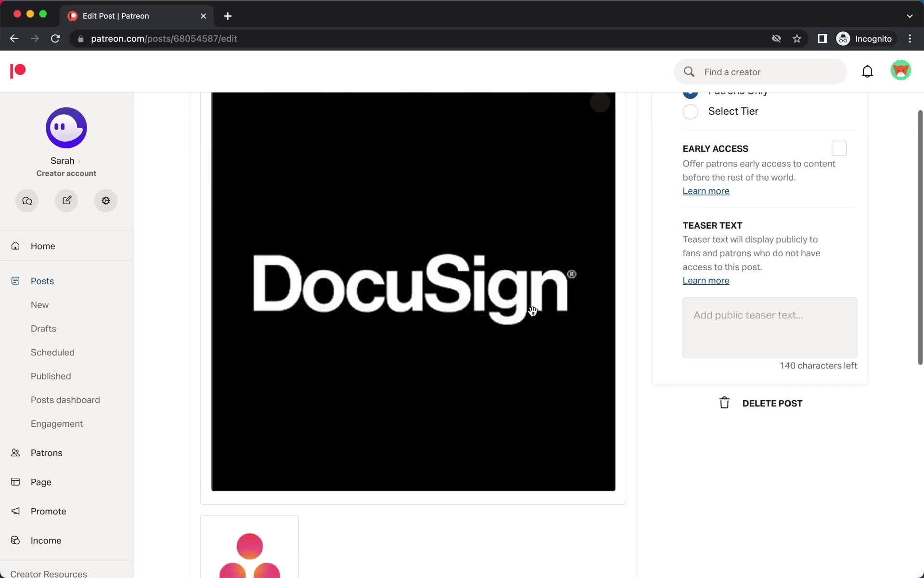
Task: Open the Scheduled posts section
Action: (x=52, y=352)
